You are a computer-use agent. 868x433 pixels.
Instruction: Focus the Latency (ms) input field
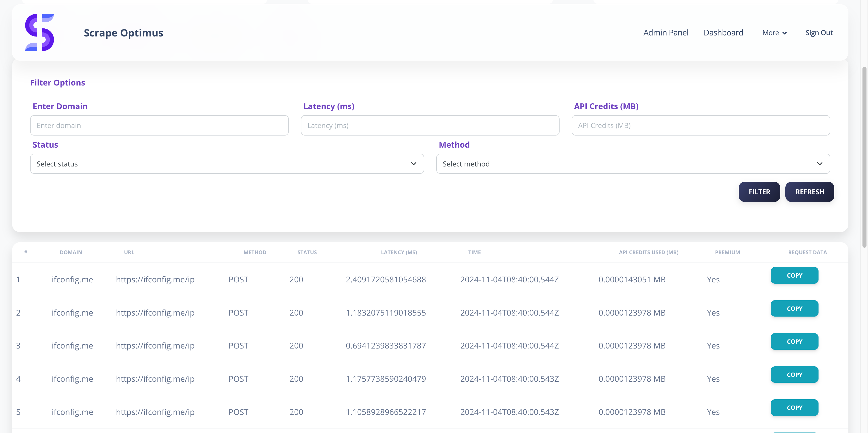pyautogui.click(x=430, y=125)
